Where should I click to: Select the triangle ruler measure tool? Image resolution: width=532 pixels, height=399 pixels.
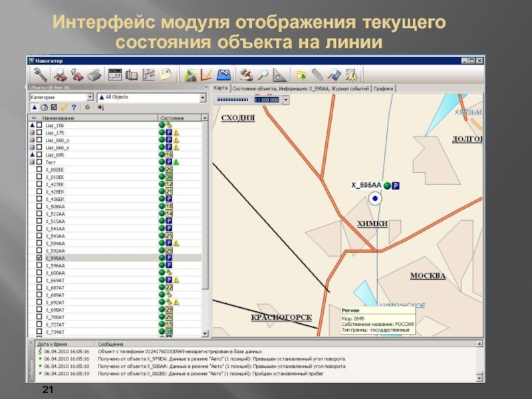click(279, 74)
